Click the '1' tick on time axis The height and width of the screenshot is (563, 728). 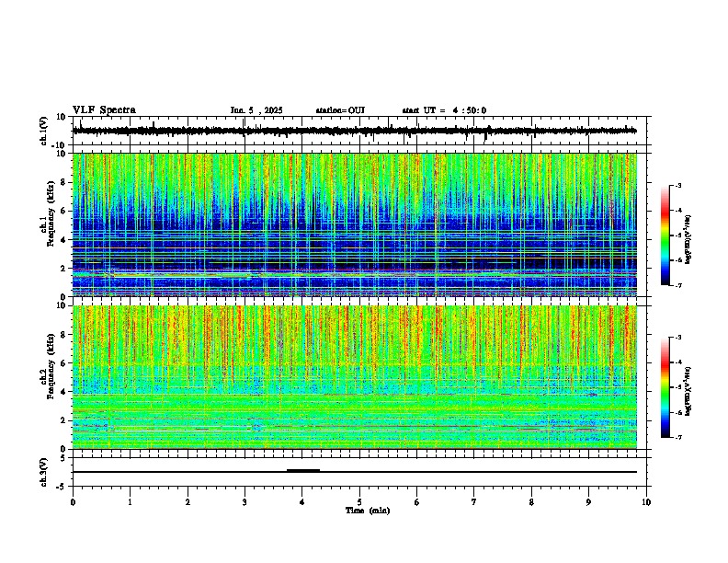[130, 502]
